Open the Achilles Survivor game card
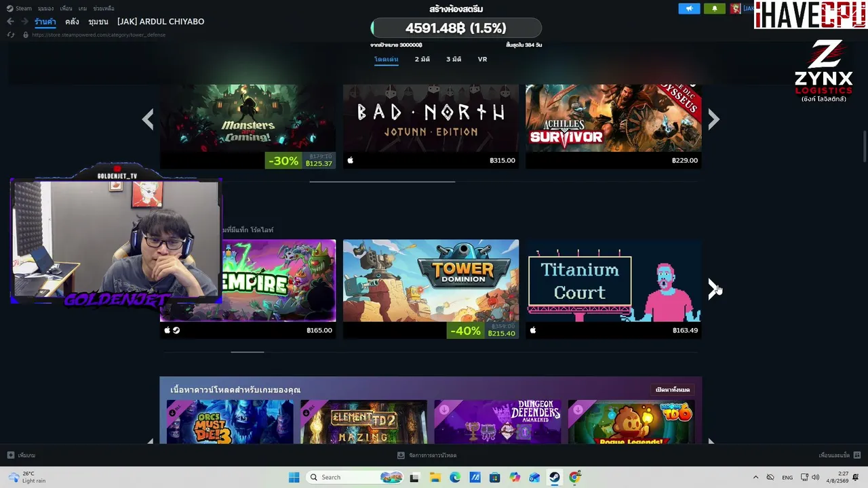868x488 pixels. point(614,126)
